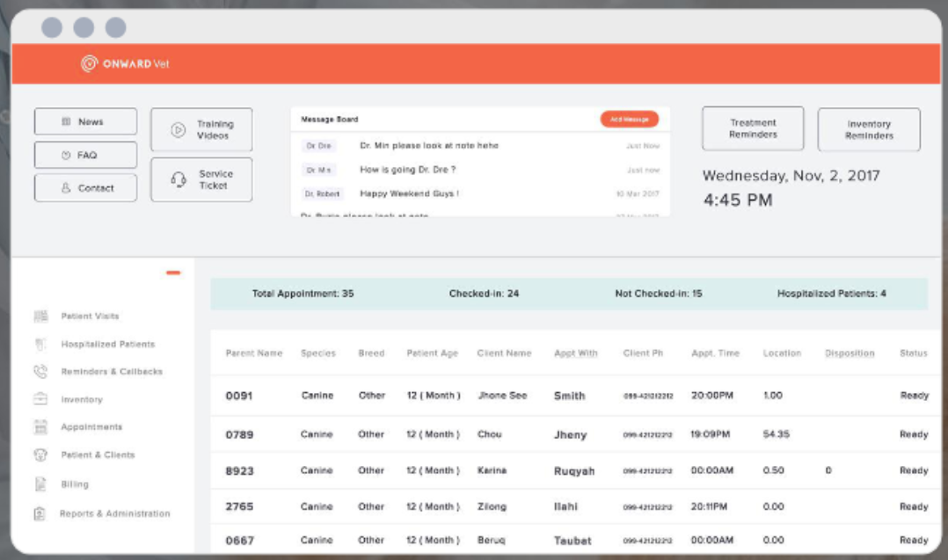Click message 'How is going Dr. Dre ?'
948x560 pixels.
click(x=408, y=170)
